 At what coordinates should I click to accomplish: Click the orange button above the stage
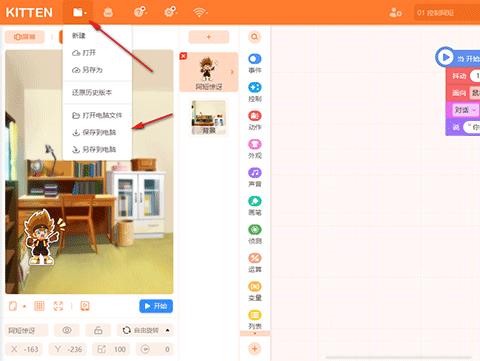(x=24, y=37)
